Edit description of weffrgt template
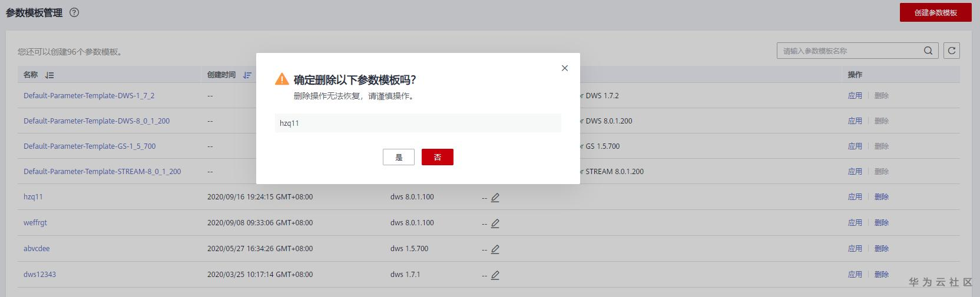 click(x=495, y=223)
